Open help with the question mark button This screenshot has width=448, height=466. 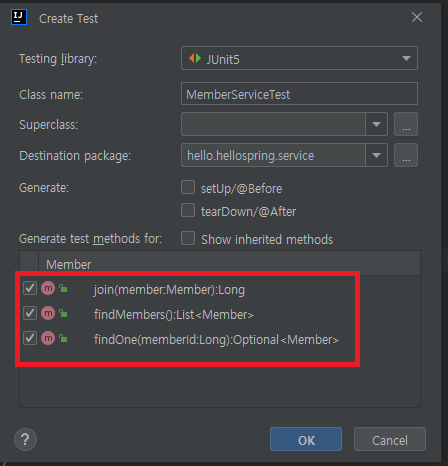(25, 439)
